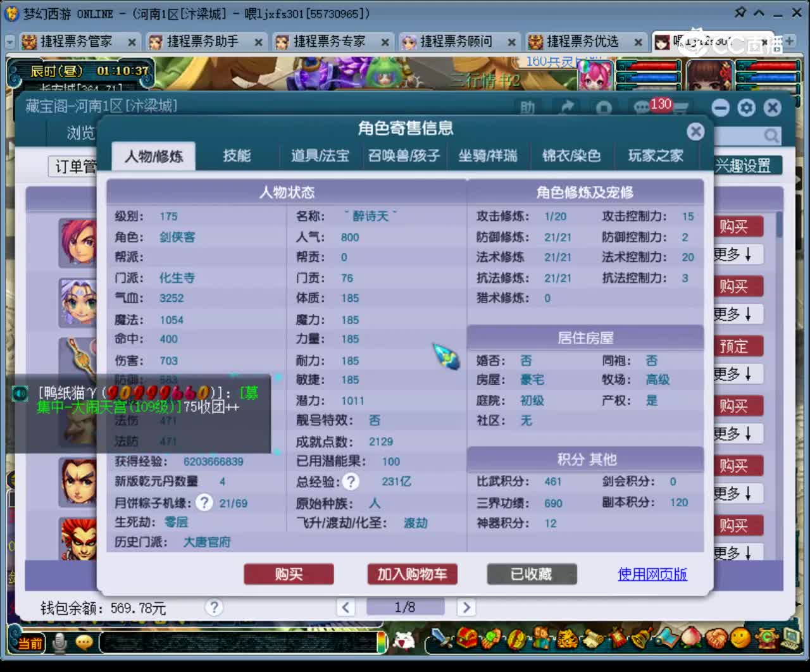Open the computer system icon at bottom right
This screenshot has height=672, width=810.
[x=790, y=637]
